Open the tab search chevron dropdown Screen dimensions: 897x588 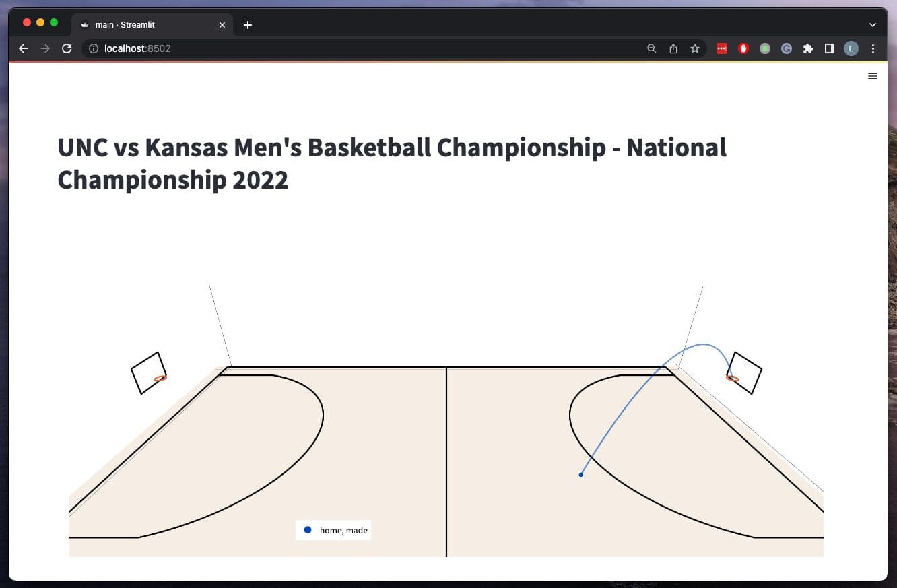tap(872, 24)
